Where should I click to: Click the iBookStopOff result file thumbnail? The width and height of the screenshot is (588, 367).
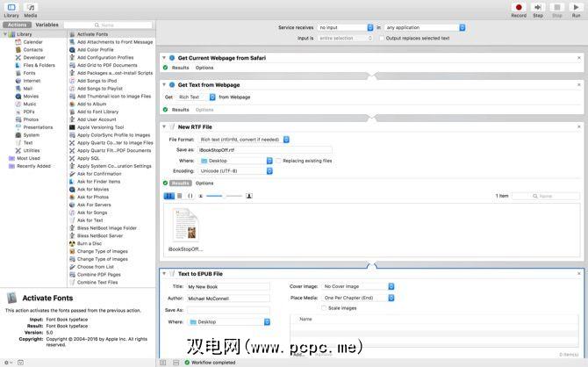[186, 225]
